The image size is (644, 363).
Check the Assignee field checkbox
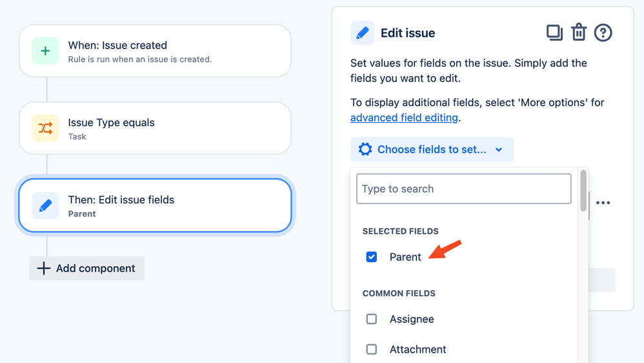(x=371, y=319)
